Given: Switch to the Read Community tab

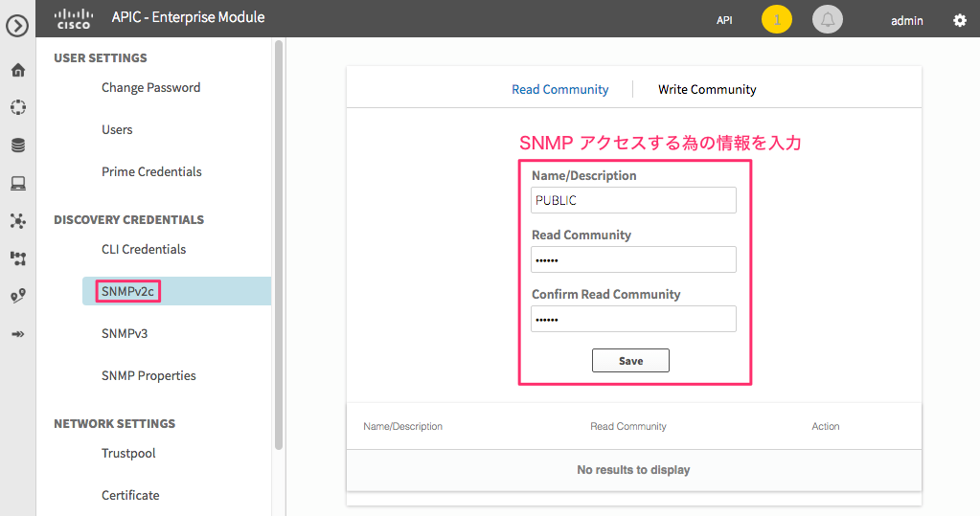Looking at the screenshot, I should [x=560, y=89].
